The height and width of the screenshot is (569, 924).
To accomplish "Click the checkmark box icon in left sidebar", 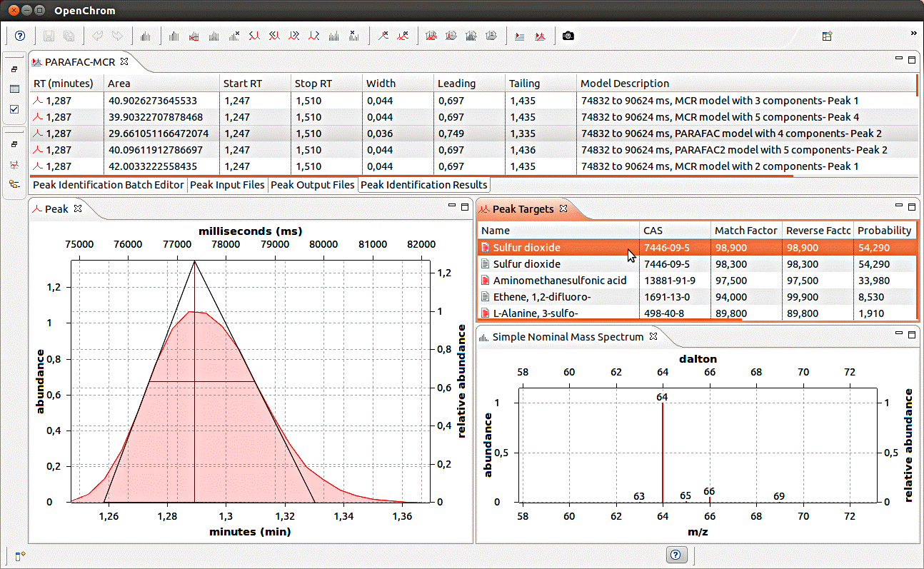I will point(14,109).
